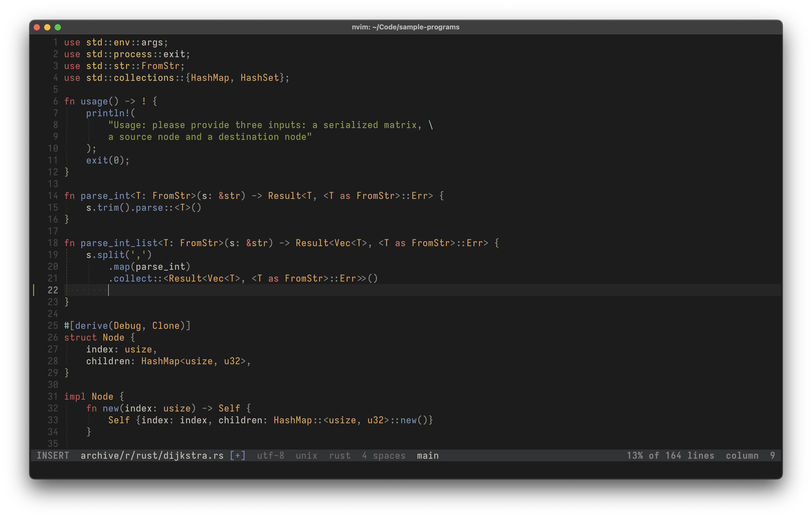
Task: Click 'parse_int_list' function name on line 18
Action: click(119, 243)
